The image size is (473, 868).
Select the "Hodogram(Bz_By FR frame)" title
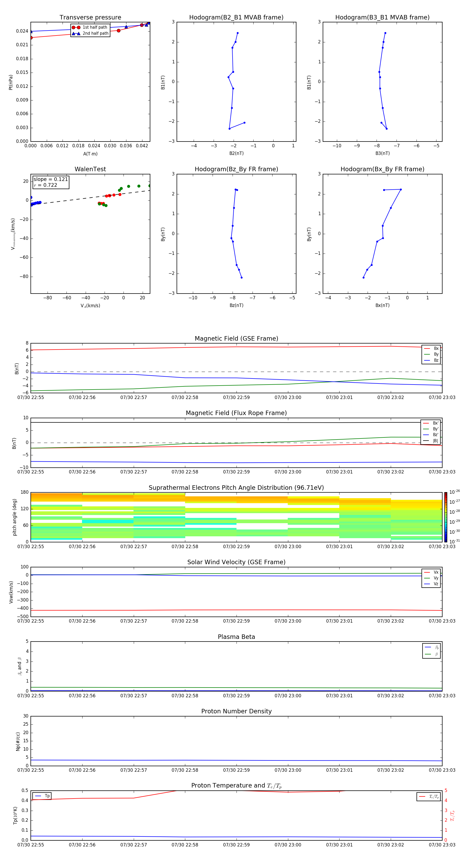(236, 169)
